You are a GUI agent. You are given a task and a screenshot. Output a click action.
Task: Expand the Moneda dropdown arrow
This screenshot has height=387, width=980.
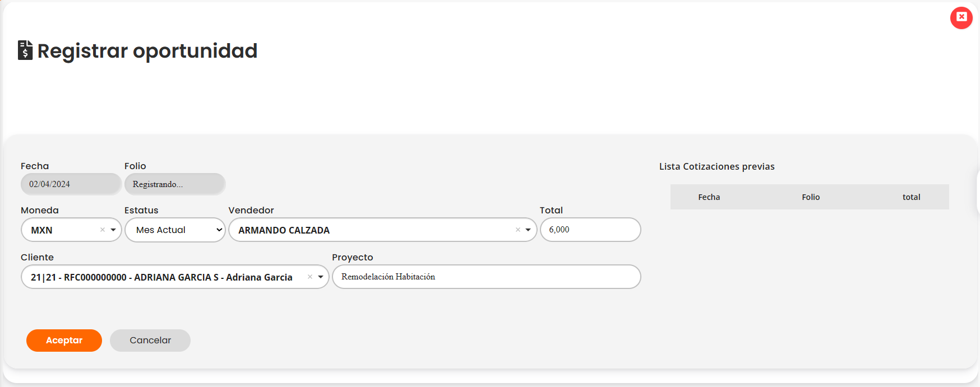pyautogui.click(x=113, y=230)
